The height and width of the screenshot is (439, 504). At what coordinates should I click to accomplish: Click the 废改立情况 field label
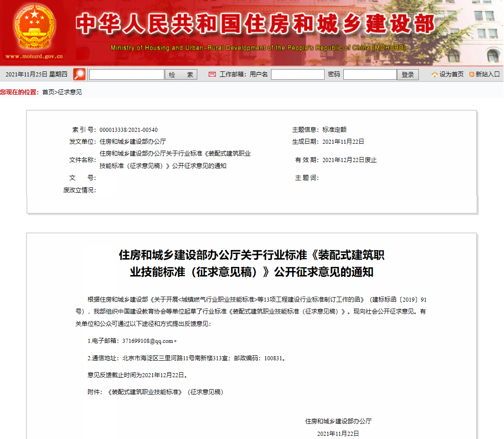[80, 190]
